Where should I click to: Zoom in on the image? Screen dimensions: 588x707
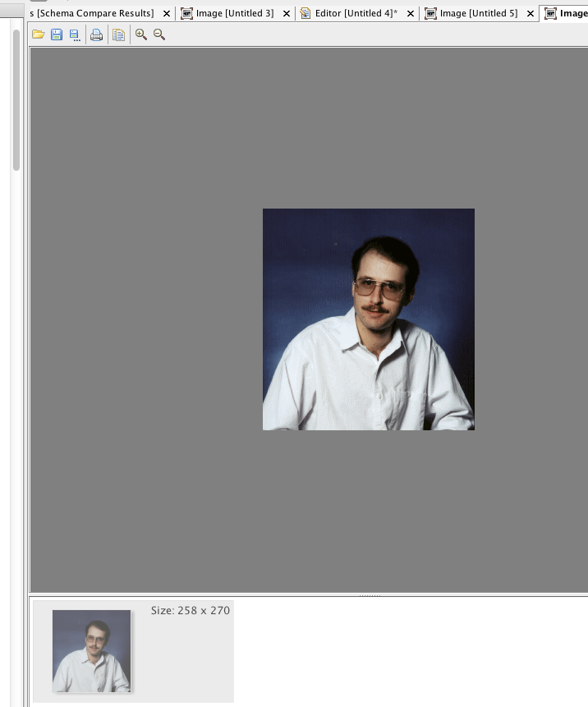click(x=140, y=34)
